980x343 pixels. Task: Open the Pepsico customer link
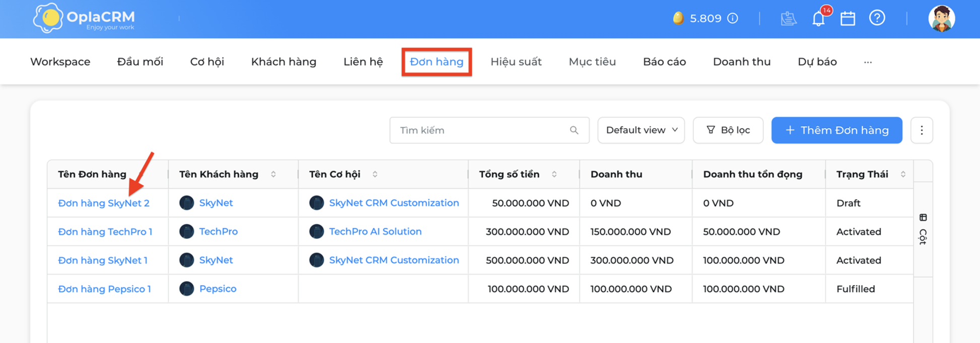tap(218, 289)
